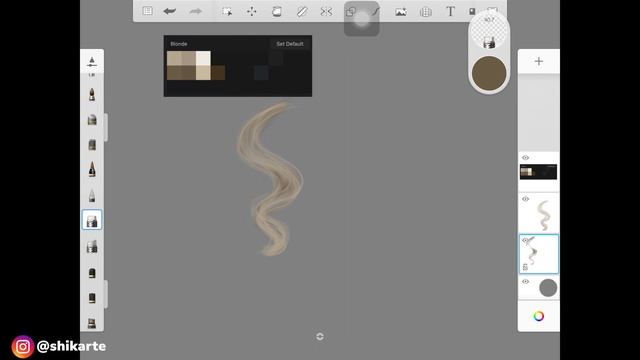Tap the lightest cream Blonde swatch

203,58
